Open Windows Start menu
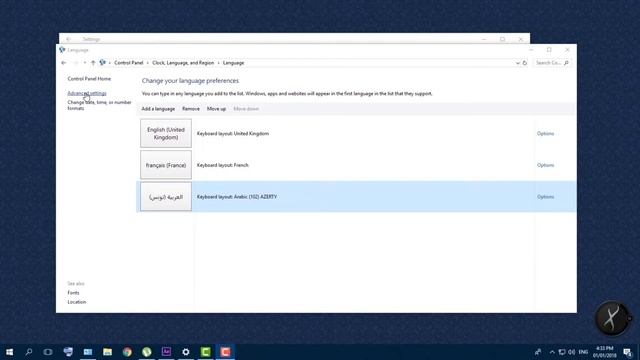The image size is (640, 360). coord(9,352)
